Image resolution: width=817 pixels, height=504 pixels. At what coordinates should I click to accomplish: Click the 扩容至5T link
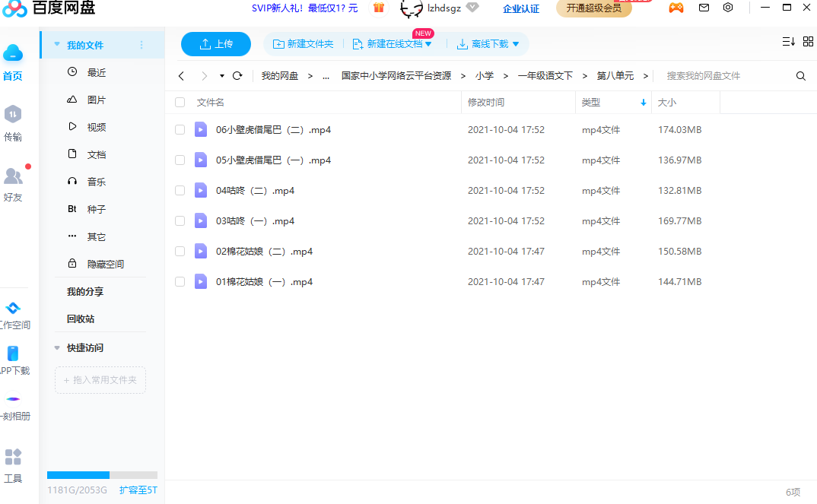(138, 490)
